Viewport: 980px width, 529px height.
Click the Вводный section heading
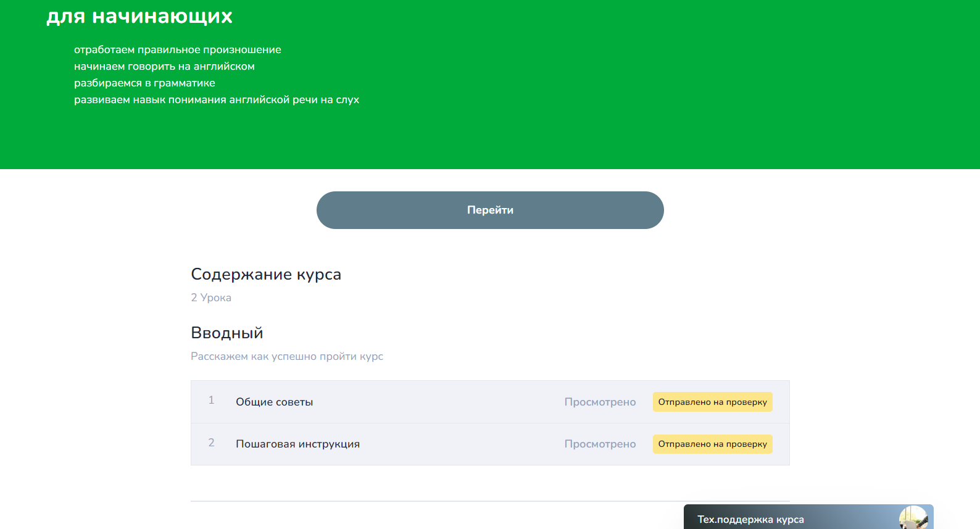[x=227, y=333]
